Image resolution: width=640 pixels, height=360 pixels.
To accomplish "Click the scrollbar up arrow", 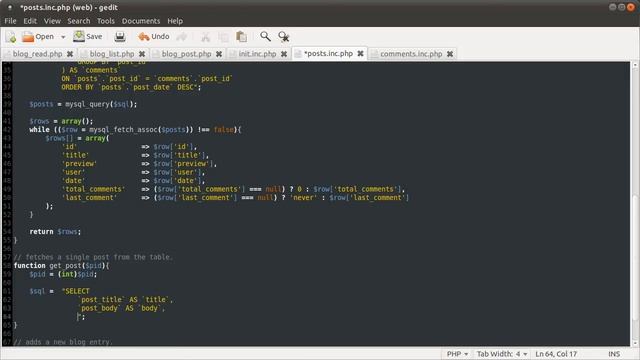I will [635, 65].
